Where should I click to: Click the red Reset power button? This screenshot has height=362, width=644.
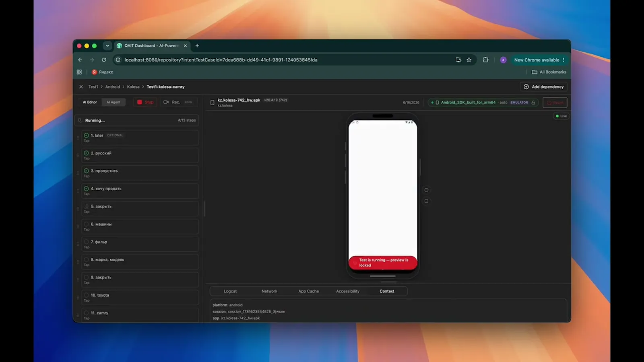click(555, 103)
